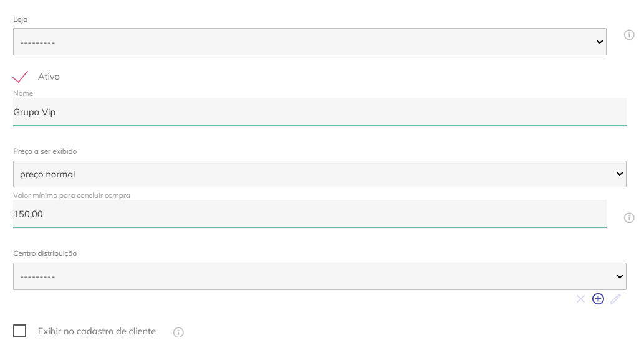Click the Centro distribuição label
The image size is (644, 353).
(45, 253)
